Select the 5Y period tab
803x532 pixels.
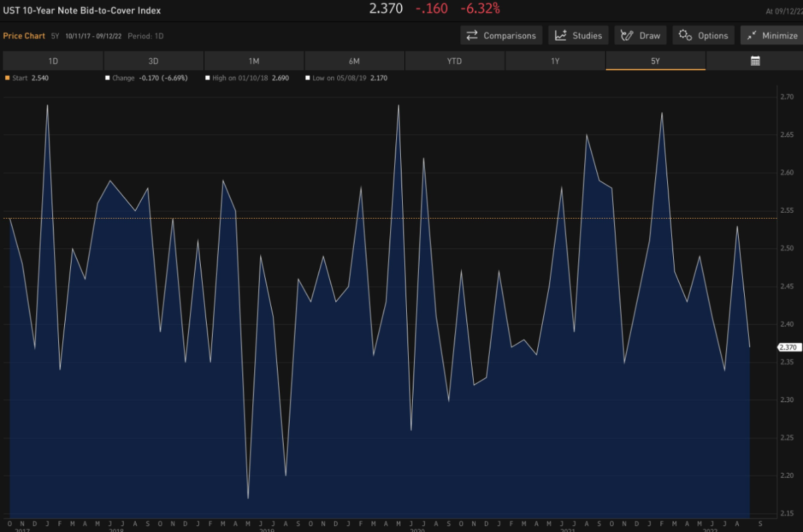(x=655, y=61)
